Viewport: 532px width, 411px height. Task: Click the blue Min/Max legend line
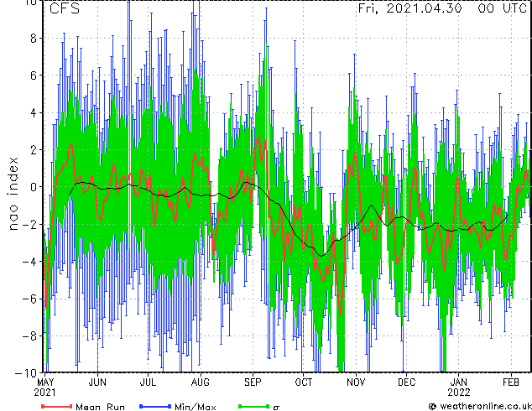pos(155,406)
